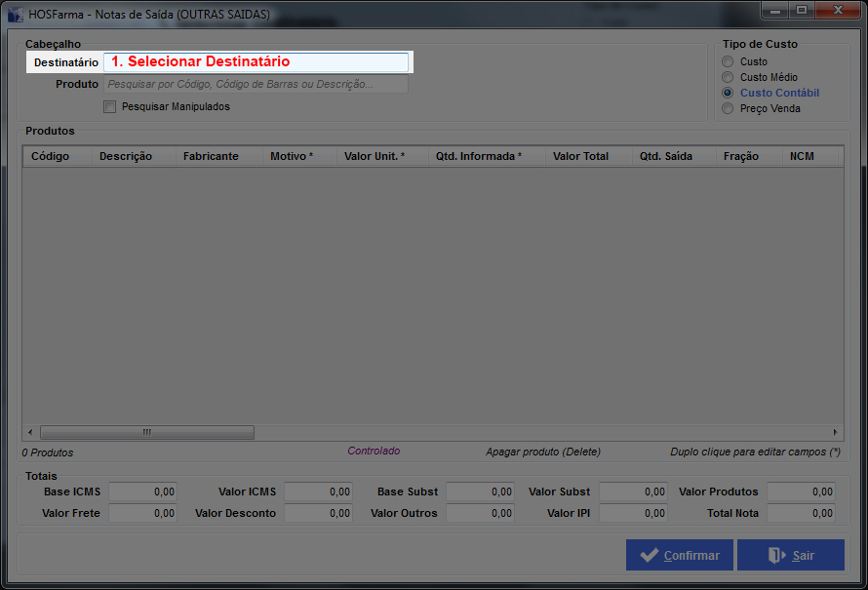868x590 pixels.
Task: Select the Custo Contábil radio button
Action: click(x=727, y=93)
